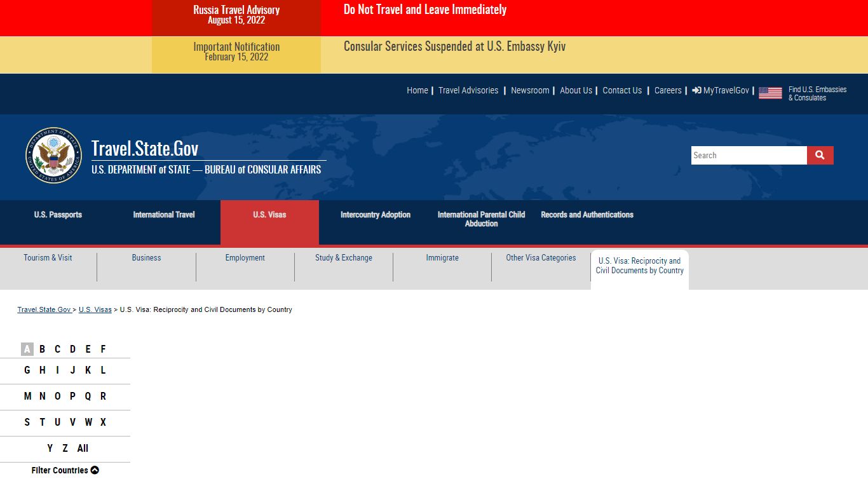
Task: Open Other Visa Categories tab
Action: point(541,258)
